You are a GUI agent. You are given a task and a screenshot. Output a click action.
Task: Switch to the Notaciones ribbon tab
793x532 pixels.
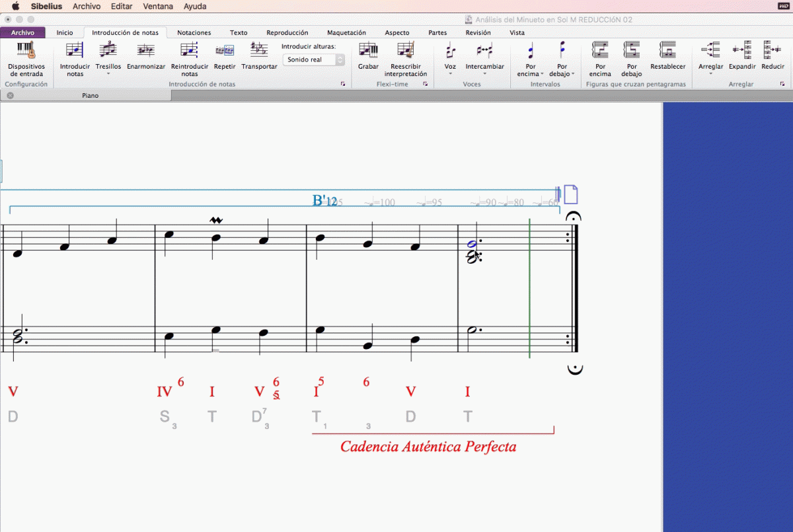(194, 32)
